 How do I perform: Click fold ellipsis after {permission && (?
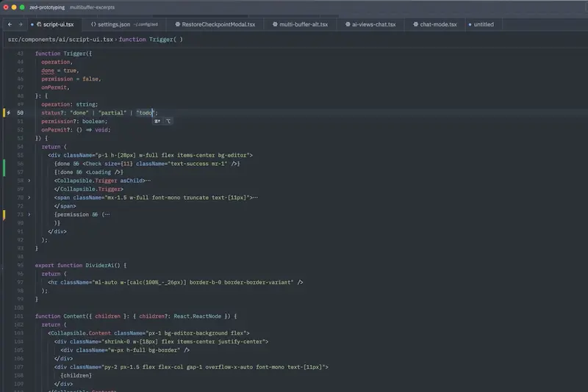107,214
